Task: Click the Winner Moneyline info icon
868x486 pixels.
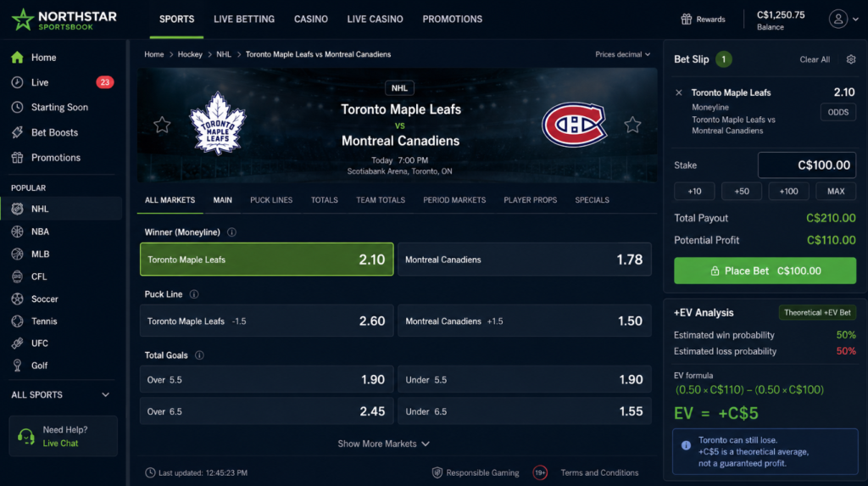Action: coord(231,232)
